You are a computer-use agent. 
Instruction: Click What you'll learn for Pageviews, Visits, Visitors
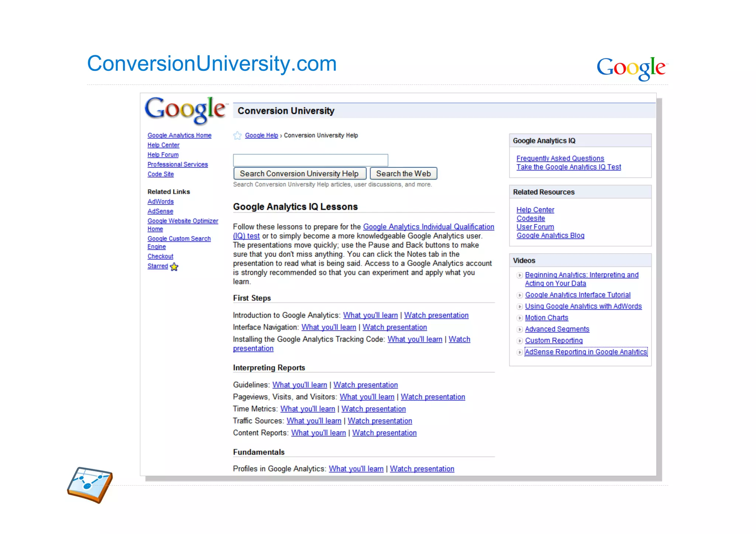point(367,397)
